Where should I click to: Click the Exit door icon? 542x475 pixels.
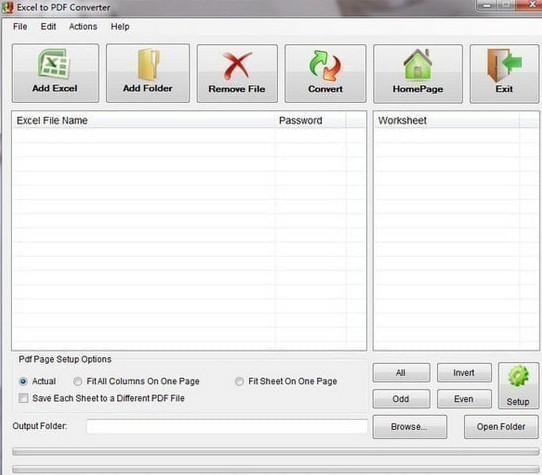pos(504,74)
